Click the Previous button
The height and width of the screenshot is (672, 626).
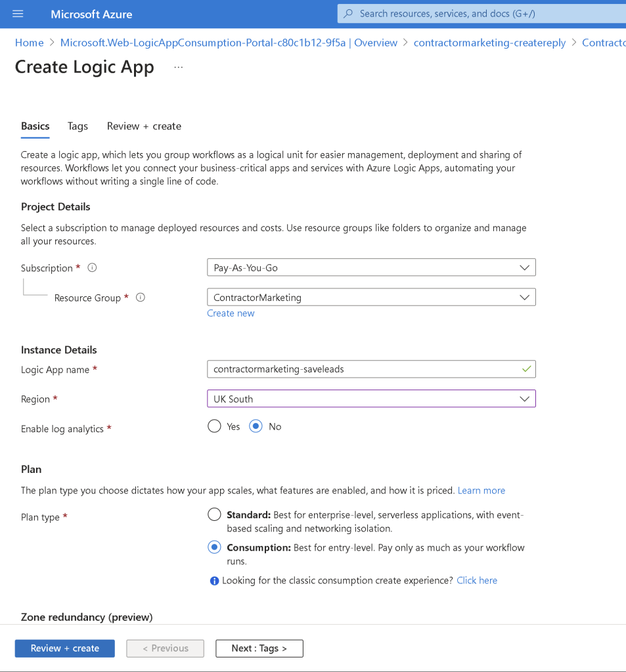click(x=165, y=648)
